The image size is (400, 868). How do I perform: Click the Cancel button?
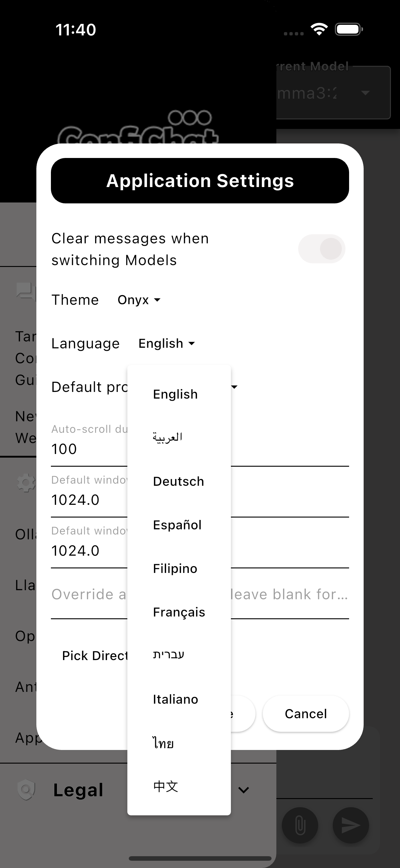(x=305, y=714)
